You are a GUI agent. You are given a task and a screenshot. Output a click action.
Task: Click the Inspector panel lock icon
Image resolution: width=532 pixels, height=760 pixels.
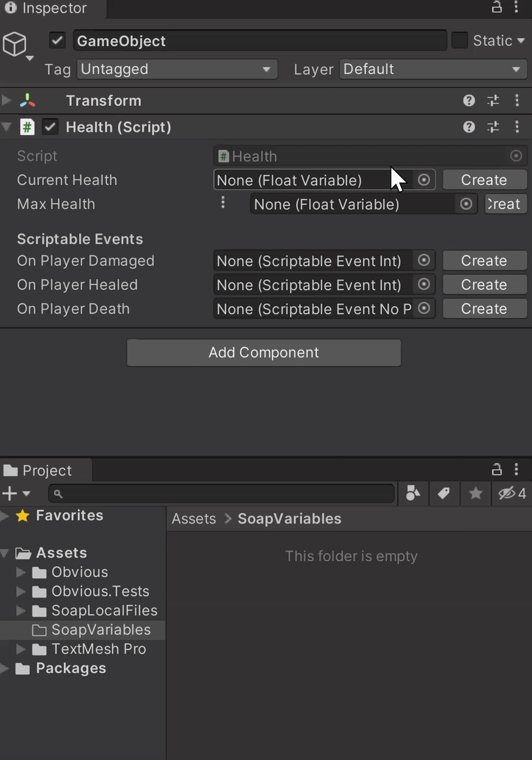(497, 8)
